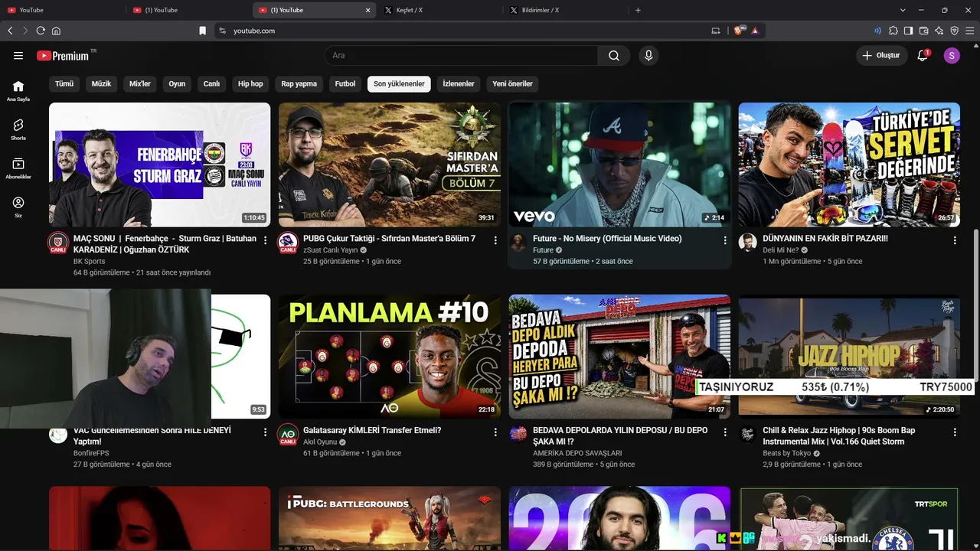Close the active YouTube tab
The image size is (980, 551).
click(367, 10)
